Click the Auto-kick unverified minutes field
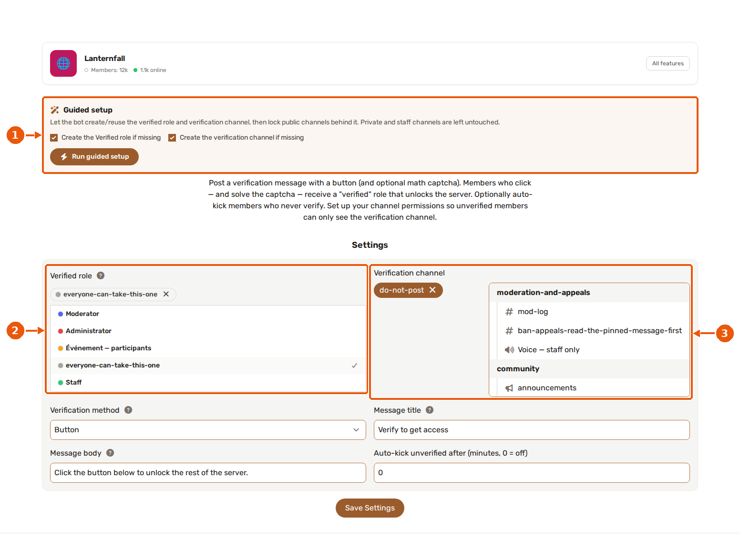This screenshot has width=740, height=560. 532,473
